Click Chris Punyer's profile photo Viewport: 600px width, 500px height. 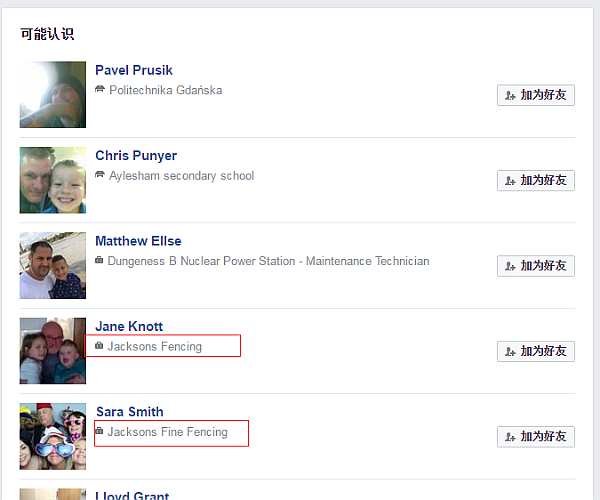(53, 180)
